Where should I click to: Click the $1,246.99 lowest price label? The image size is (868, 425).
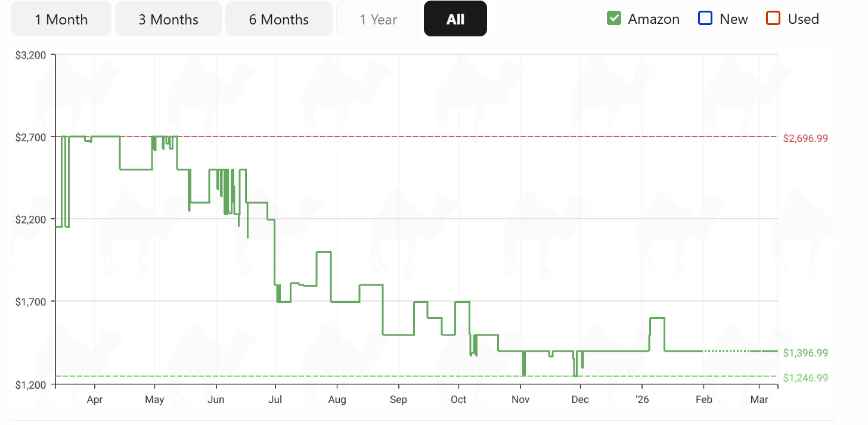(805, 378)
